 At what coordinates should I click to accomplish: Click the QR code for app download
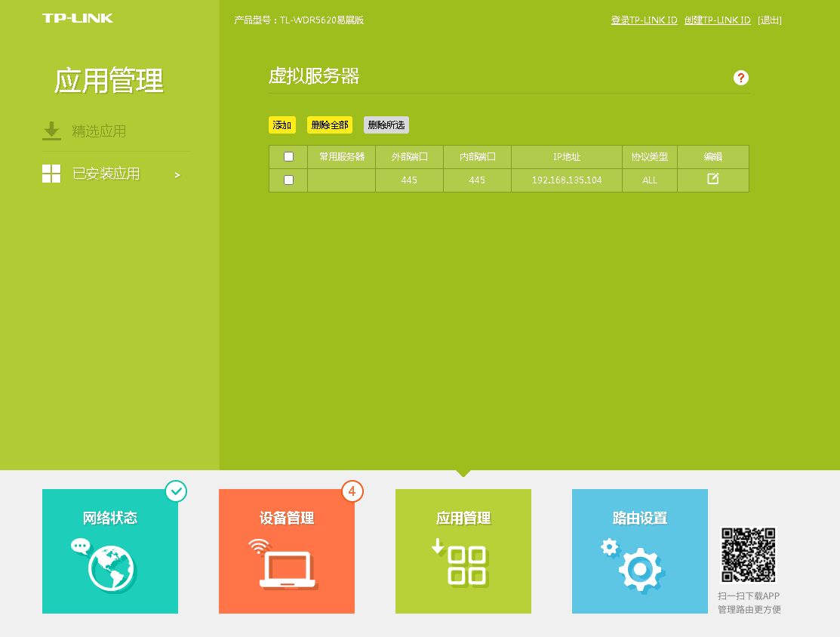pyautogui.click(x=749, y=555)
